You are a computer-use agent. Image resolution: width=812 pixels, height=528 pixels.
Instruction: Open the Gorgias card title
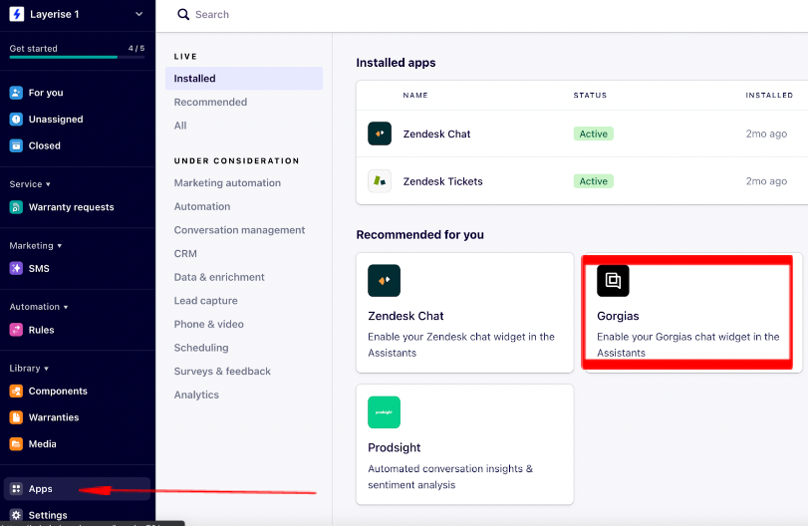pos(618,316)
